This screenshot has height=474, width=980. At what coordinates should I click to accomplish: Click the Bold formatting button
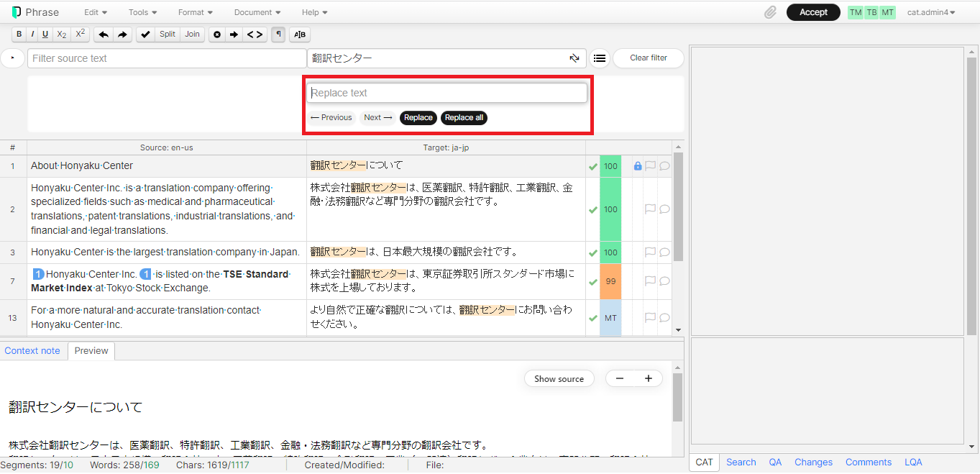tap(19, 35)
